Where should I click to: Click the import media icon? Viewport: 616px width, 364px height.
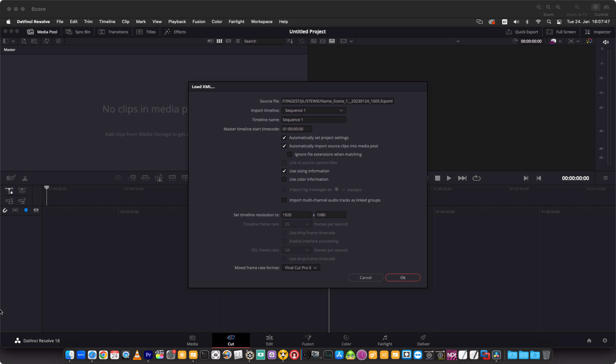point(24,41)
